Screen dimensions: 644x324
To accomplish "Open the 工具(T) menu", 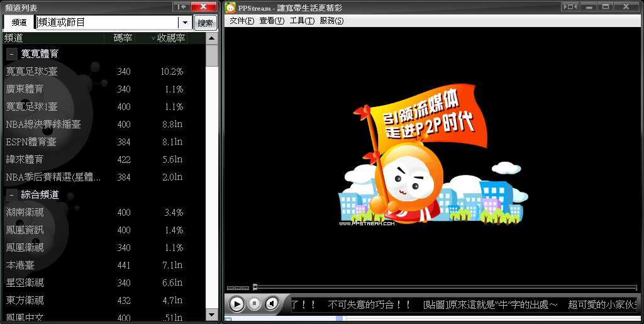I will [302, 21].
